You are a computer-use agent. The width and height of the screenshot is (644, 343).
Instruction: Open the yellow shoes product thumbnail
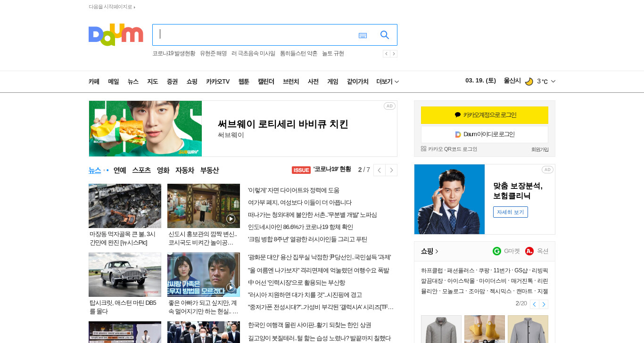tap(485, 329)
